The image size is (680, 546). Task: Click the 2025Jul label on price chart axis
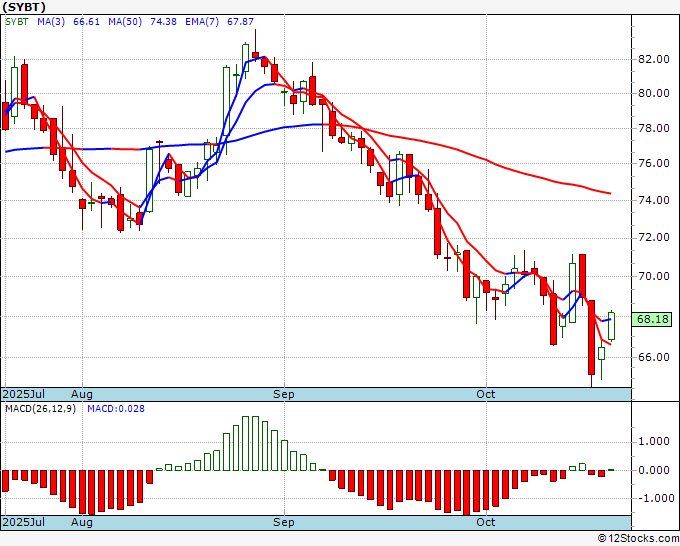point(24,394)
